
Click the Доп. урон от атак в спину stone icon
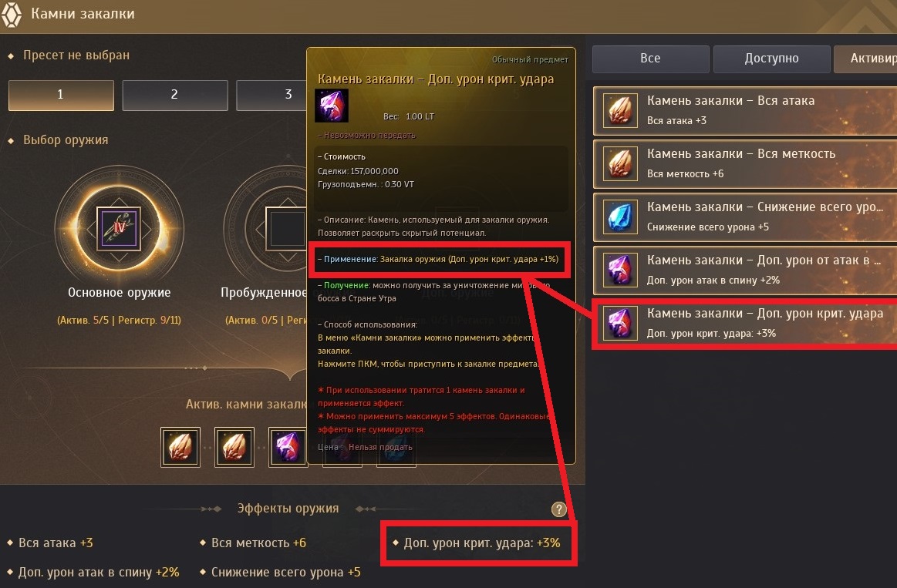pyautogui.click(x=620, y=270)
